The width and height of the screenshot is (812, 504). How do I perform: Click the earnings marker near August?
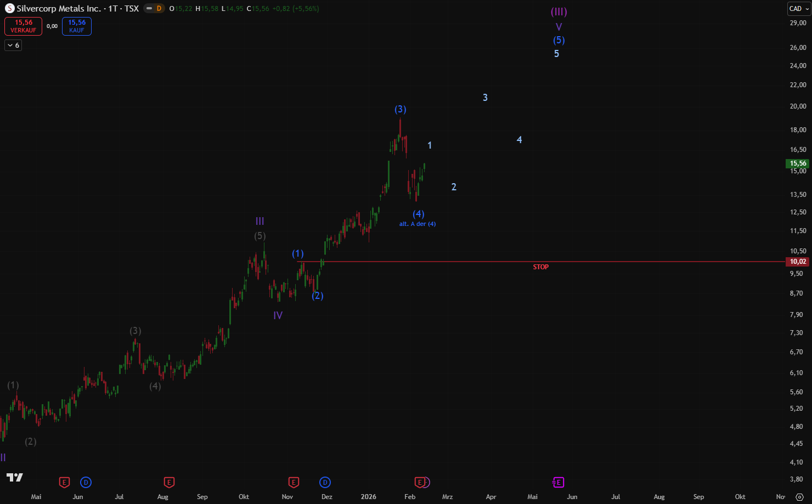click(x=169, y=483)
